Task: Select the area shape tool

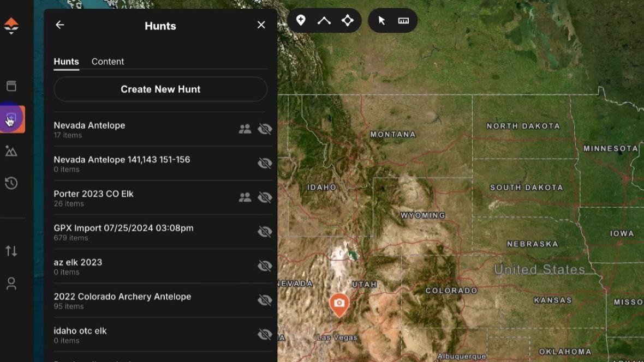Action: point(348,20)
